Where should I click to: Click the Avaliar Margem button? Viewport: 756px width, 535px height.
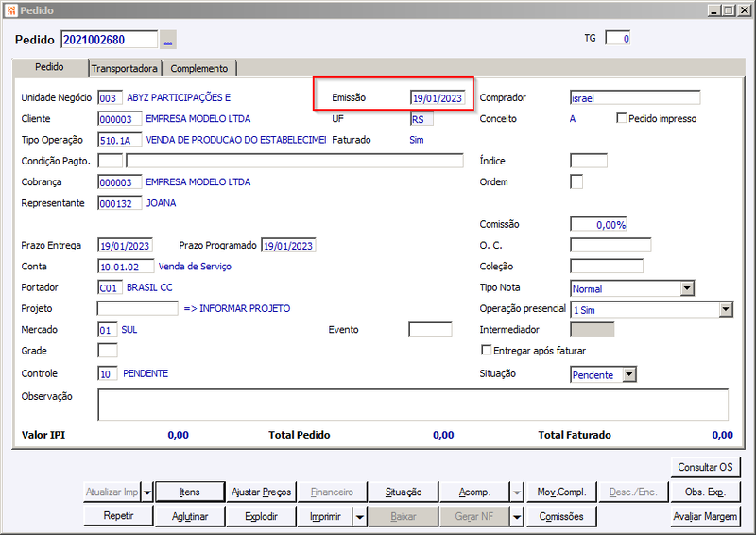[704, 516]
